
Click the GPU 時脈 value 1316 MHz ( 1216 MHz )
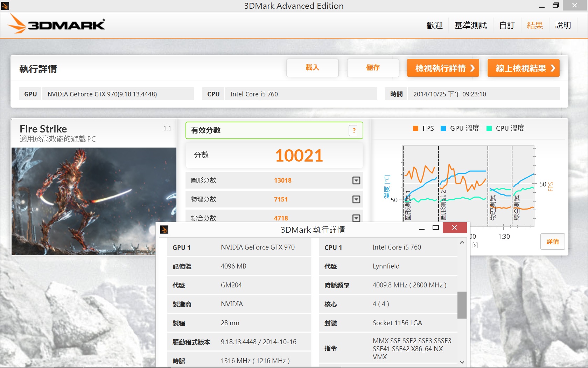tap(255, 361)
